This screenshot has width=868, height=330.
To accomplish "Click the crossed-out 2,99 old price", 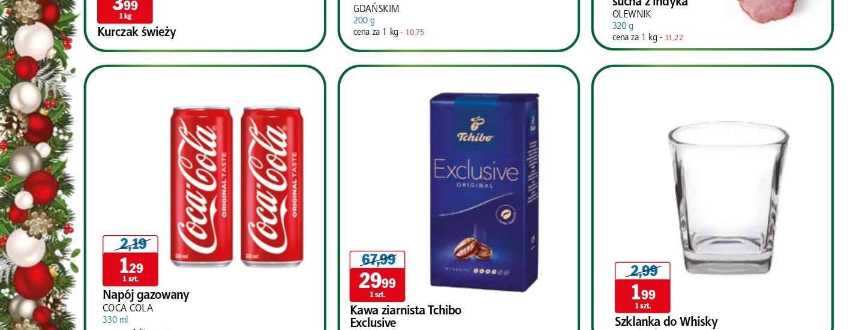I will tap(642, 271).
